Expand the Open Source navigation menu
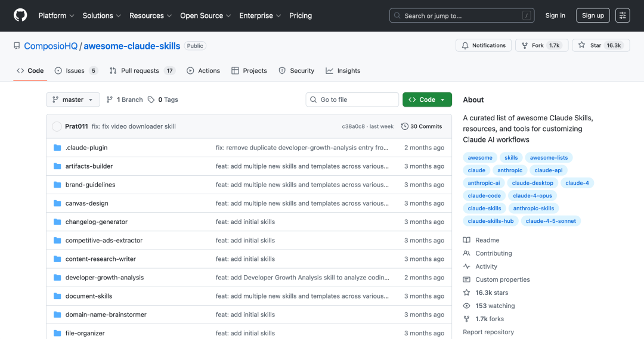644x339 pixels. click(x=206, y=15)
